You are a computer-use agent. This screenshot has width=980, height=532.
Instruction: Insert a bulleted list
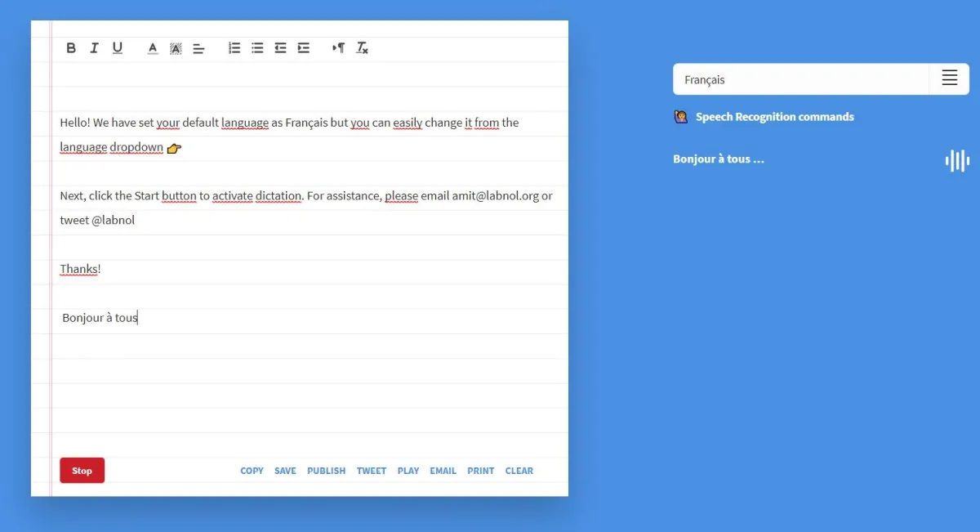pyautogui.click(x=257, y=48)
